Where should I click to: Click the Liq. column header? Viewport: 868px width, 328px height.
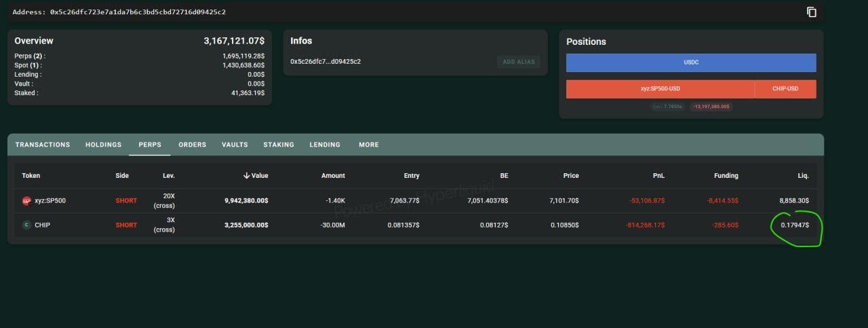[802, 176]
